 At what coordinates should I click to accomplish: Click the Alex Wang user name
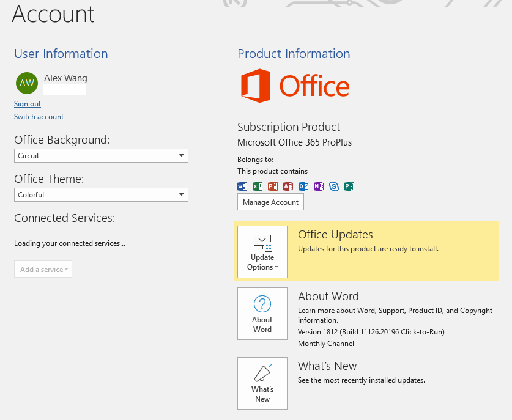[65, 78]
